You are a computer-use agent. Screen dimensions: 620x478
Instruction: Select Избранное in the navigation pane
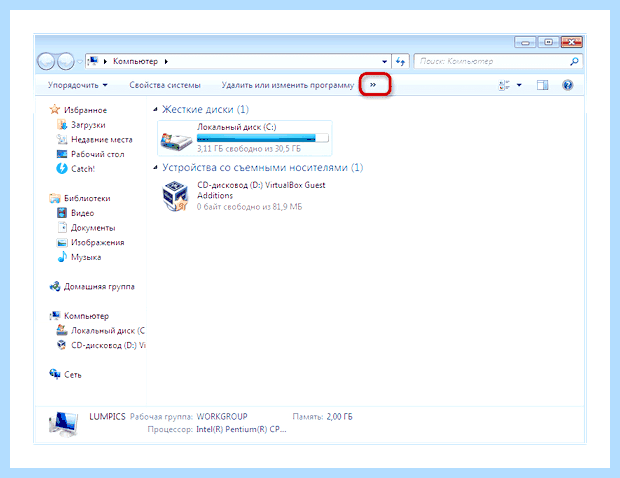click(85, 110)
